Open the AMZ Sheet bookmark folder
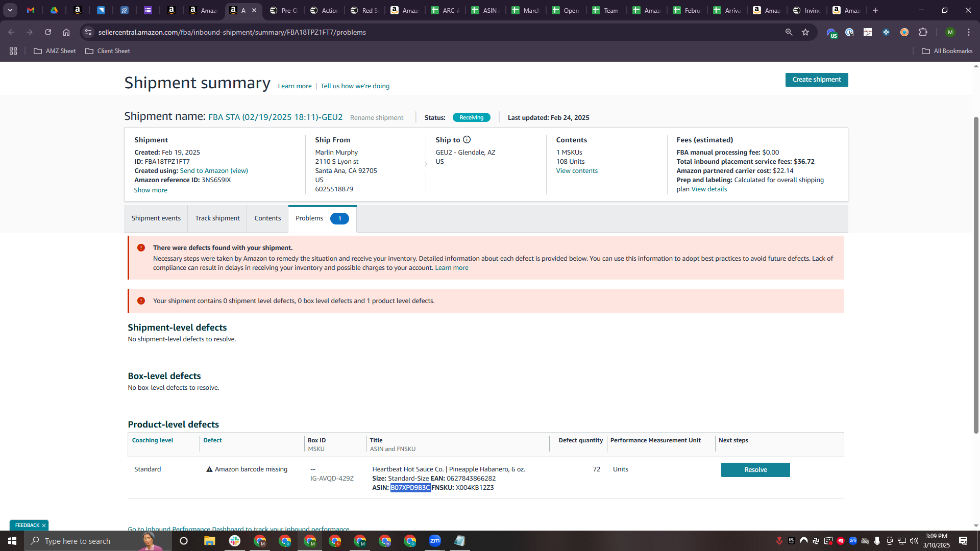Viewport: 980px width, 551px height. [55, 51]
